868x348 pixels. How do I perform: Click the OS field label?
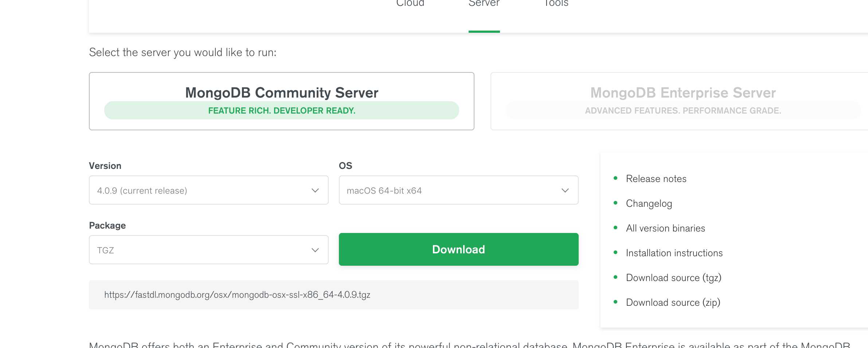(x=345, y=166)
